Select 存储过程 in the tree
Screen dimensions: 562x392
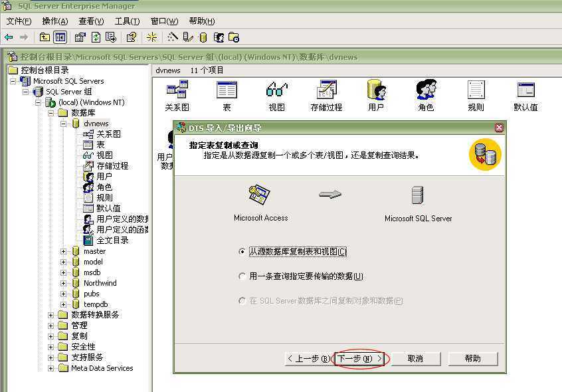coord(112,166)
